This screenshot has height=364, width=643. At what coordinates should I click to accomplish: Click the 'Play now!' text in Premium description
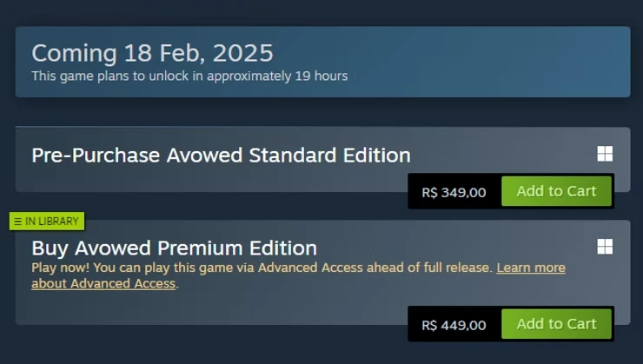60,268
